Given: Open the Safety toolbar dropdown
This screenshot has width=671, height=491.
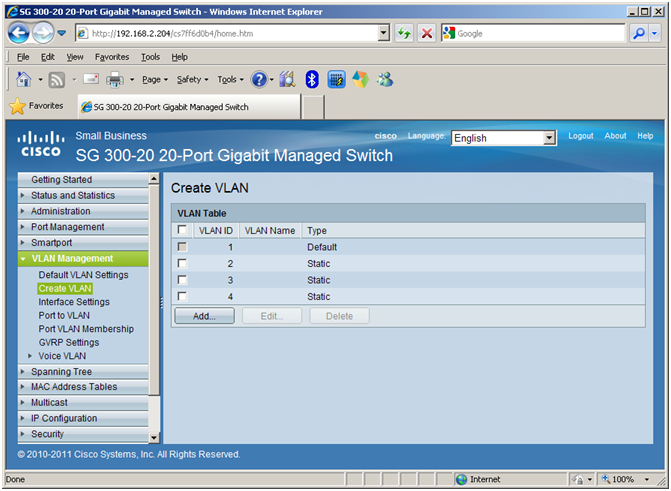Looking at the screenshot, I should [x=193, y=80].
